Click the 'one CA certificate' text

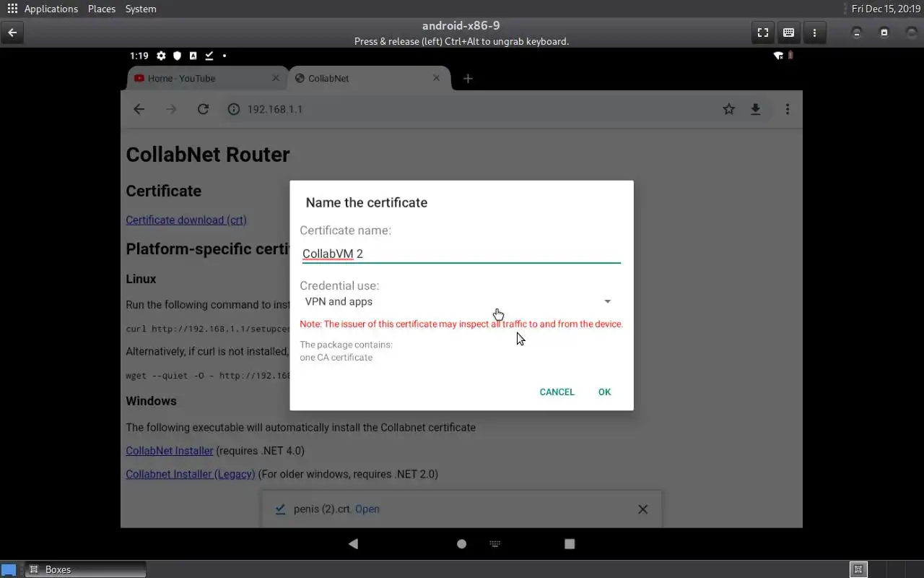[x=336, y=357]
